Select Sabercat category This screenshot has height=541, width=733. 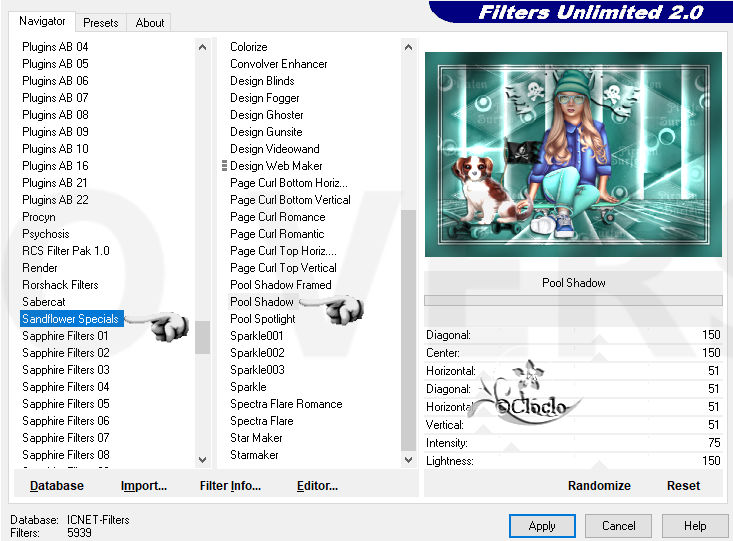(44, 302)
